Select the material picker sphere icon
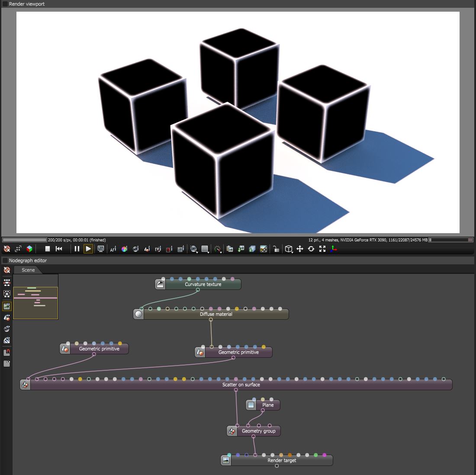476x475 pixels. pos(136,249)
